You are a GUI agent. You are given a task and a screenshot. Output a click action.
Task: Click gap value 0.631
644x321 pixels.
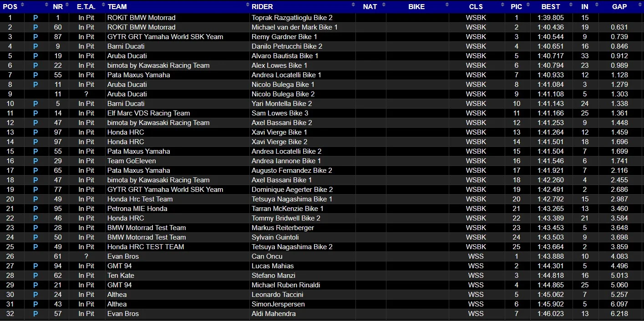coord(619,27)
